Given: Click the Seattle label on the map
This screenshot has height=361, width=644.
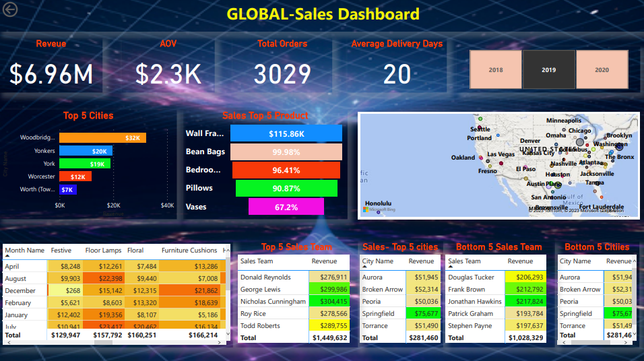Looking at the screenshot, I should click(x=480, y=129).
